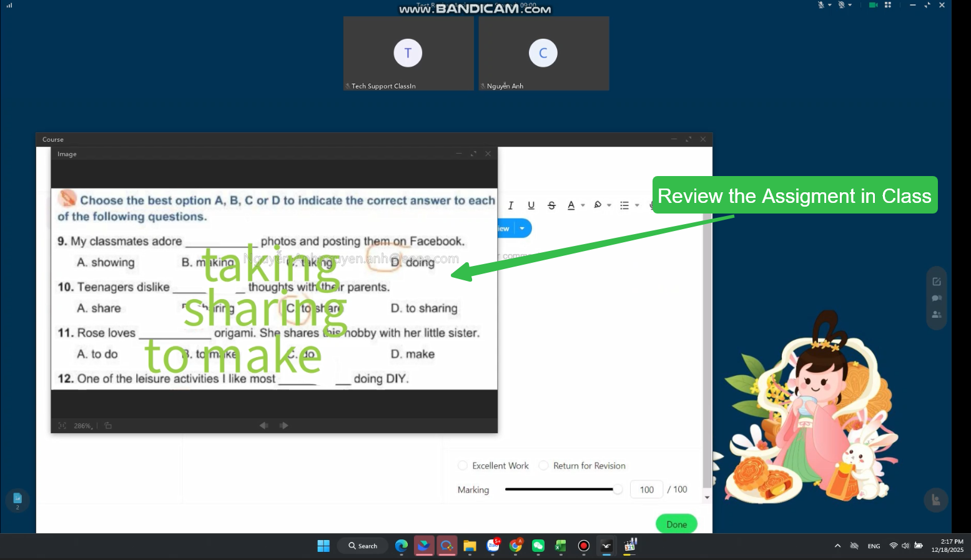Select the Return for Revision option
The image size is (971, 560).
pos(544,466)
